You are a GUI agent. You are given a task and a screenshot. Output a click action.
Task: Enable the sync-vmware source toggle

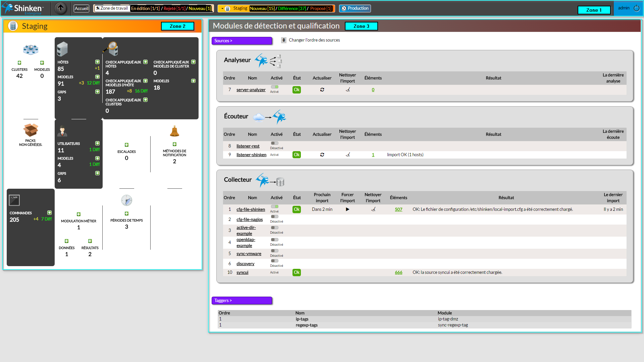[275, 251]
